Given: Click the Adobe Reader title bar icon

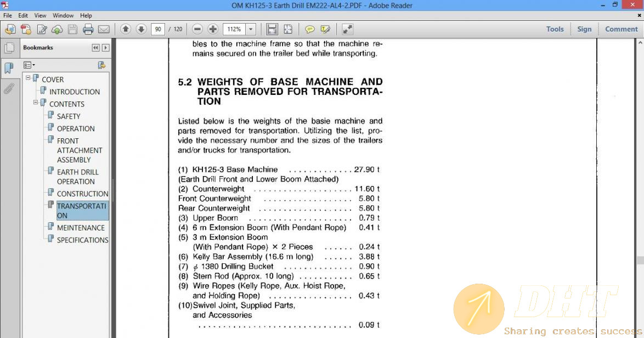Looking at the screenshot, I should tap(4, 5).
